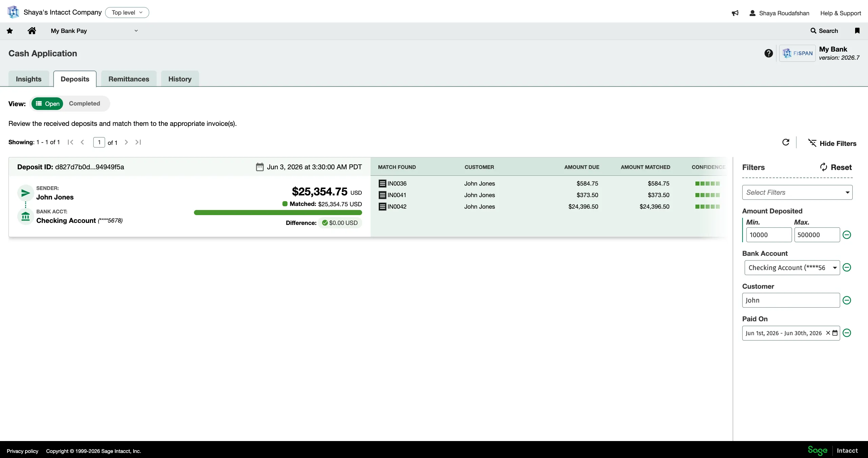The width and height of the screenshot is (868, 458).
Task: Select the Deposits tab
Action: [75, 79]
